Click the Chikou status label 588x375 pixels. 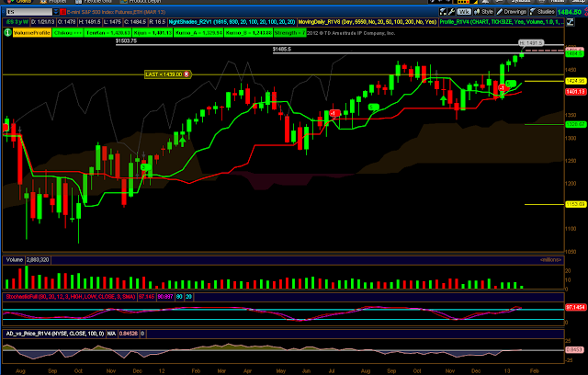[x=68, y=33]
